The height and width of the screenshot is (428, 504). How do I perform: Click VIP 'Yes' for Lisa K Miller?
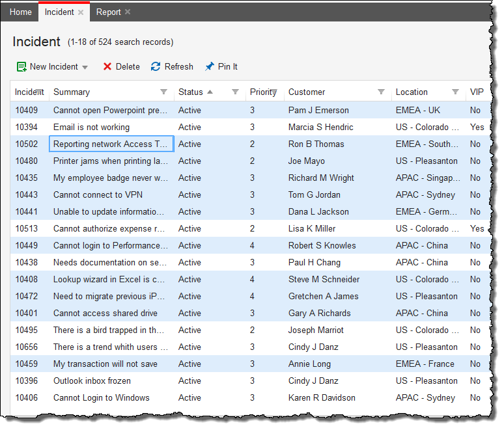pyautogui.click(x=477, y=228)
